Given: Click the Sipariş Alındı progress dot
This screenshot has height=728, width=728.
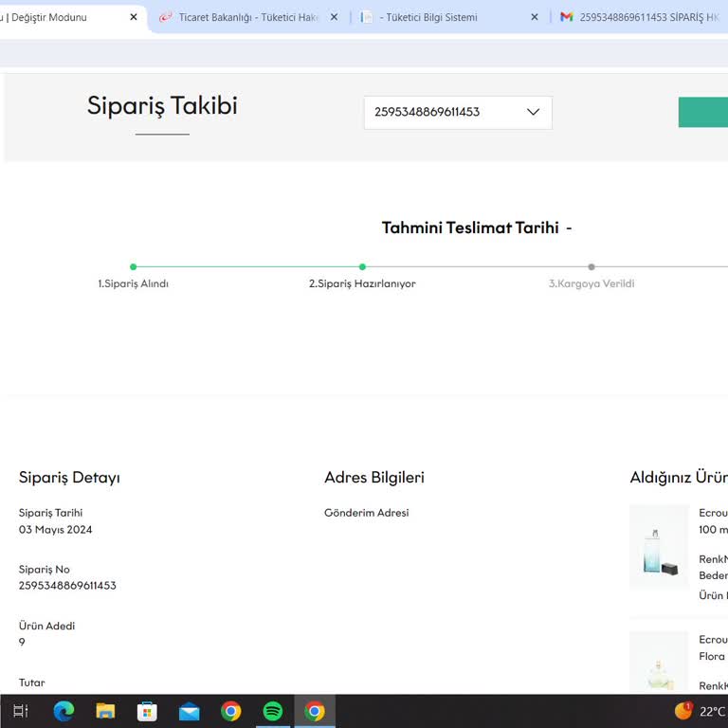Looking at the screenshot, I should coord(134,266).
